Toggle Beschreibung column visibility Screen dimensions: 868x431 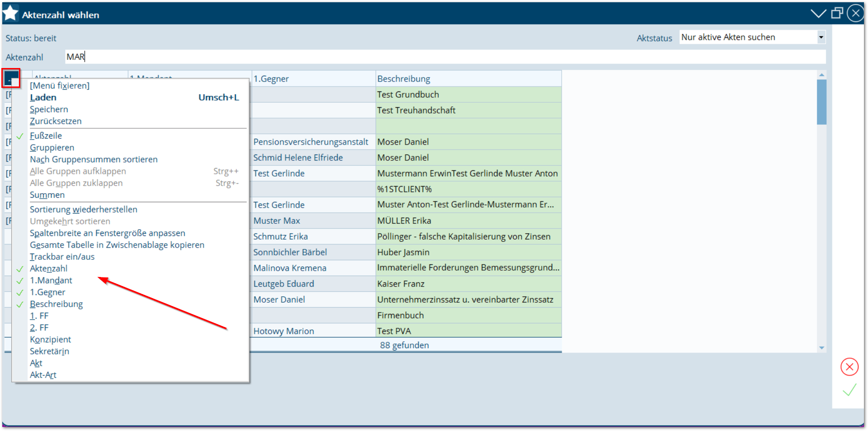coord(56,304)
